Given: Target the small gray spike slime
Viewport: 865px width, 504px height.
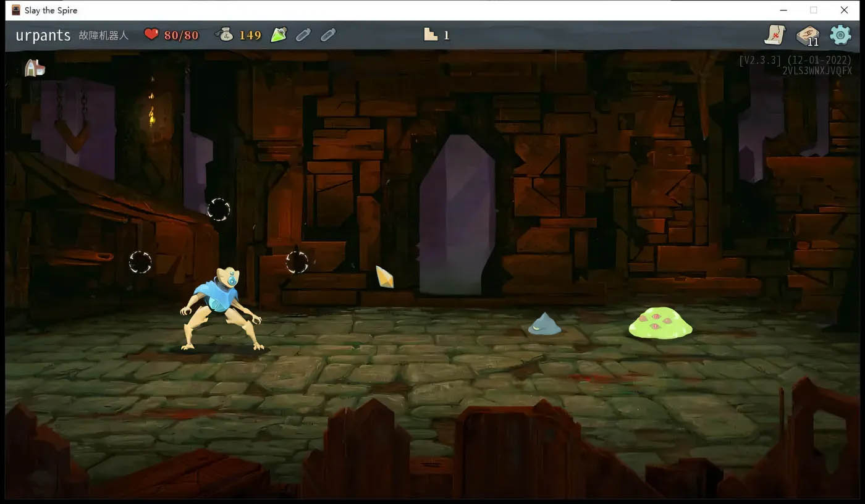Looking at the screenshot, I should 544,324.
